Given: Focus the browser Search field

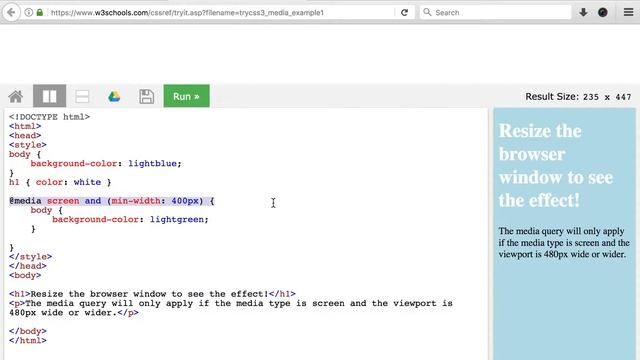Looking at the screenshot, I should point(495,13).
